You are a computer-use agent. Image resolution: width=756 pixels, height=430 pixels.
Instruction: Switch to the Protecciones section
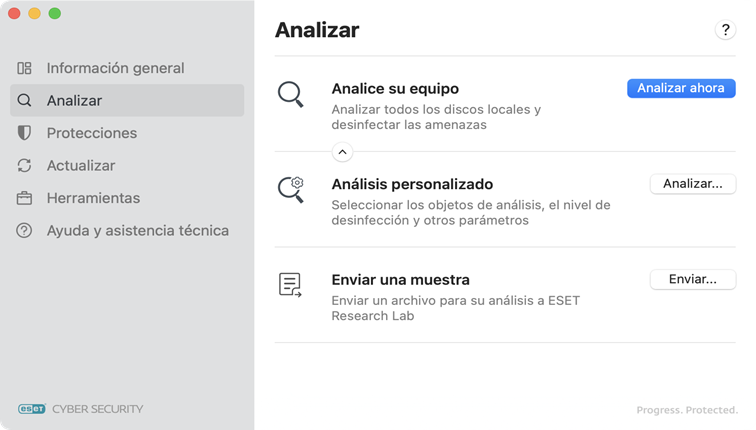click(92, 133)
